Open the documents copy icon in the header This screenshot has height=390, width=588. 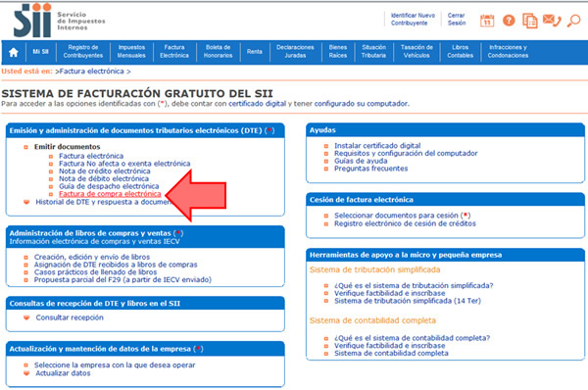point(530,21)
